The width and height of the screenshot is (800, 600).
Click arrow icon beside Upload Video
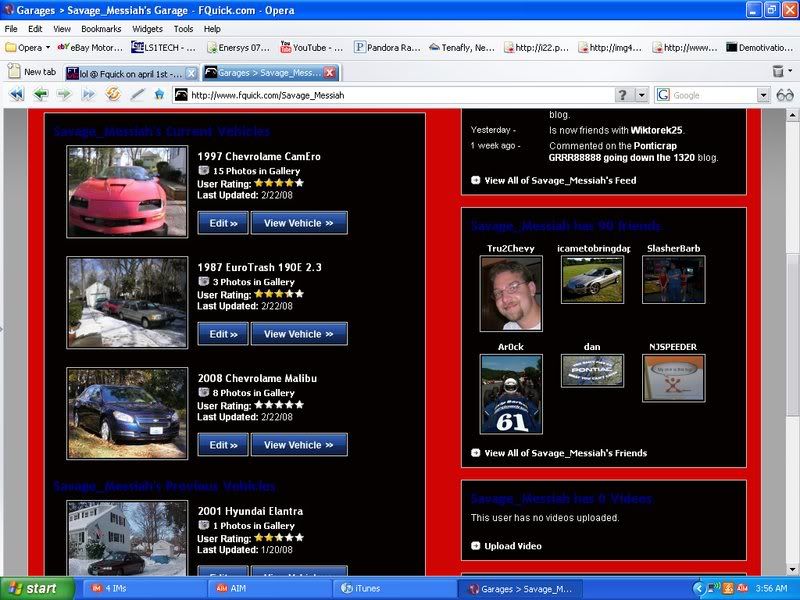[476, 545]
